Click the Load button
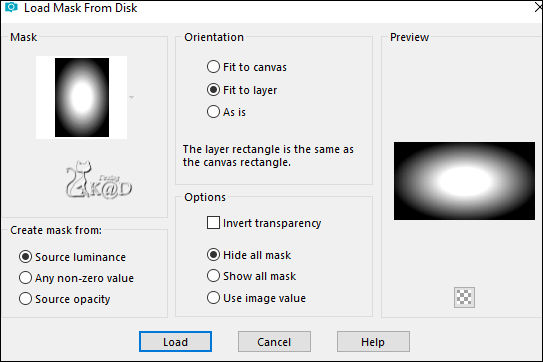The image size is (543, 362). 175,342
